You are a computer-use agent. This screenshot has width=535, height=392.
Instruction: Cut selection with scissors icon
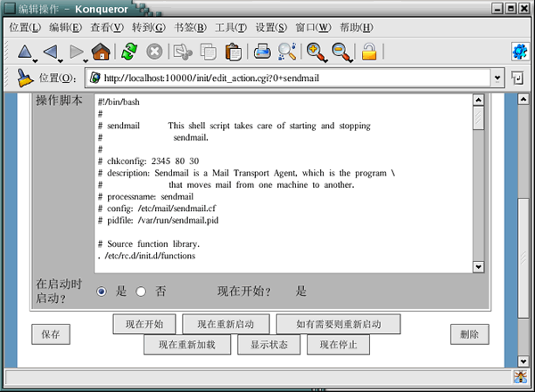click(183, 53)
